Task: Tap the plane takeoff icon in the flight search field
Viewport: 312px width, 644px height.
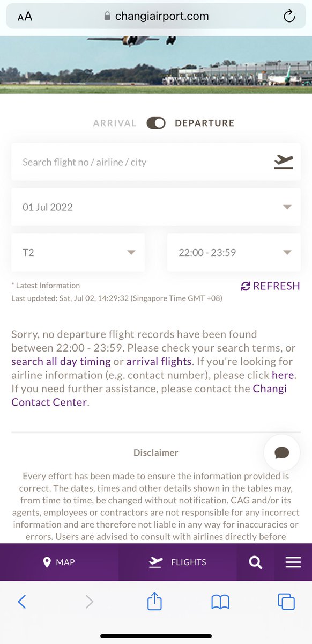Action: (x=284, y=162)
